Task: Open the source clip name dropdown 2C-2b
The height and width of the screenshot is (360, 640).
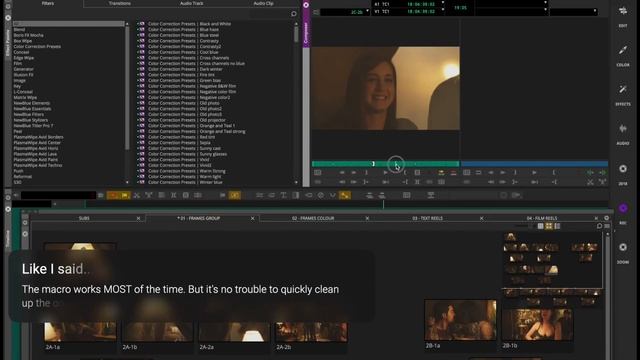Action: point(345,12)
